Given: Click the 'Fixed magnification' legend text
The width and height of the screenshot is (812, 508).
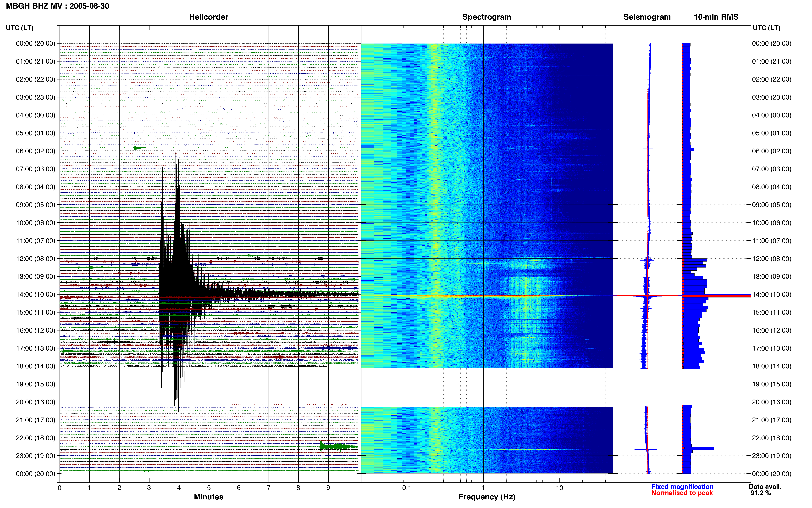Looking at the screenshot, I should click(x=682, y=486).
